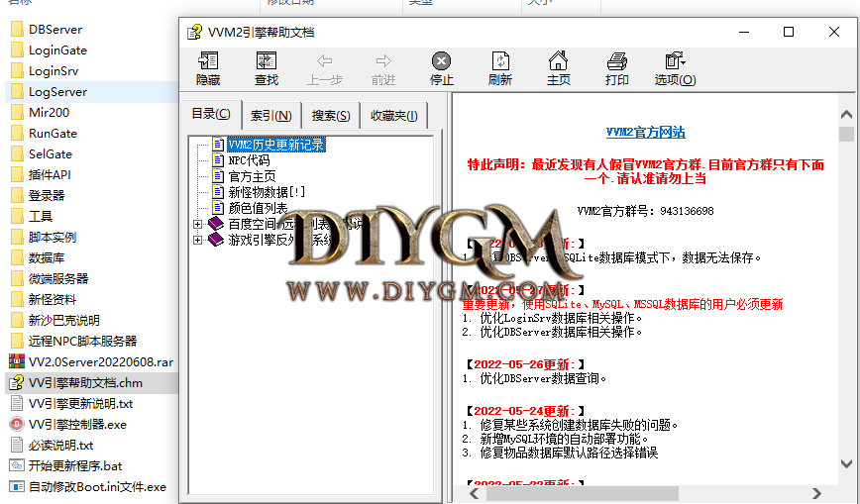Go to Home (主页) via toolbar icon
Viewport: 860px width, 504px height.
559,60
